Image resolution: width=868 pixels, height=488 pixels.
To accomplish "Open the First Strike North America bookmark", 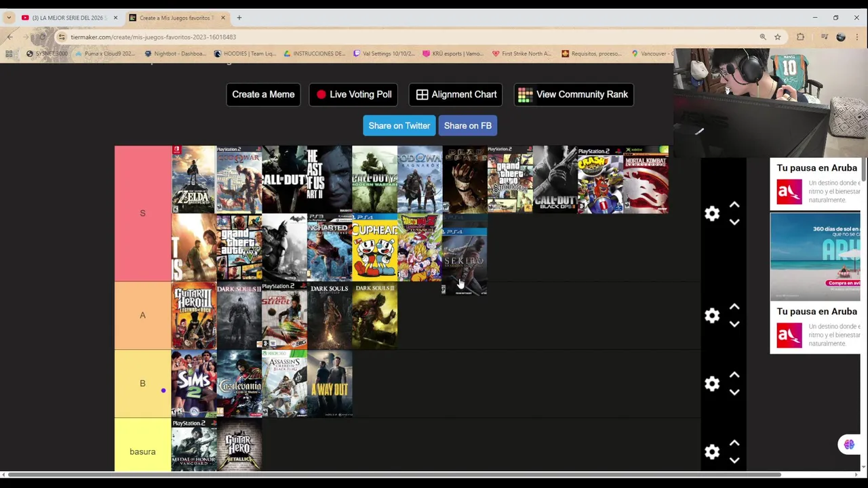I will [x=522, y=54].
